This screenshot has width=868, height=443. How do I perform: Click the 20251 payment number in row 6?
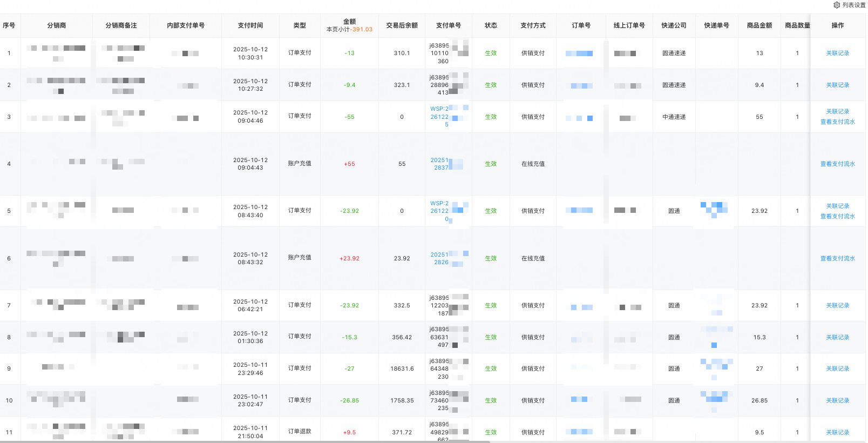[440, 258]
